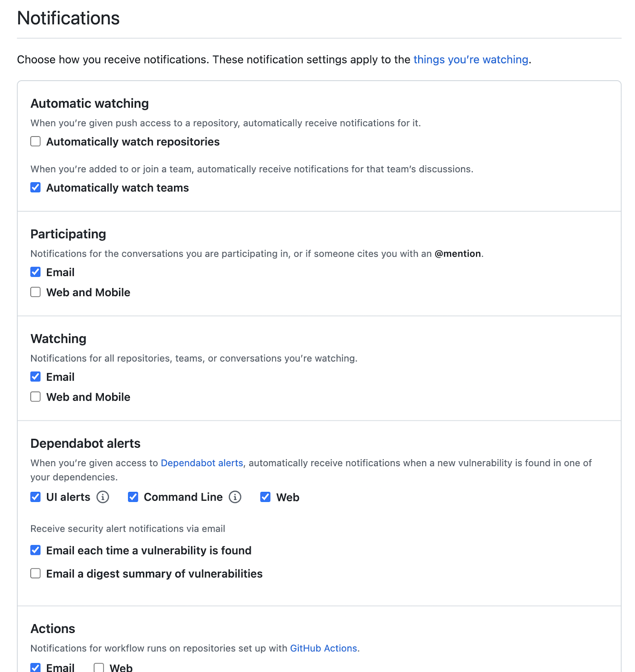Follow the Dependabot alerts link
This screenshot has width=635, height=672.
(202, 463)
